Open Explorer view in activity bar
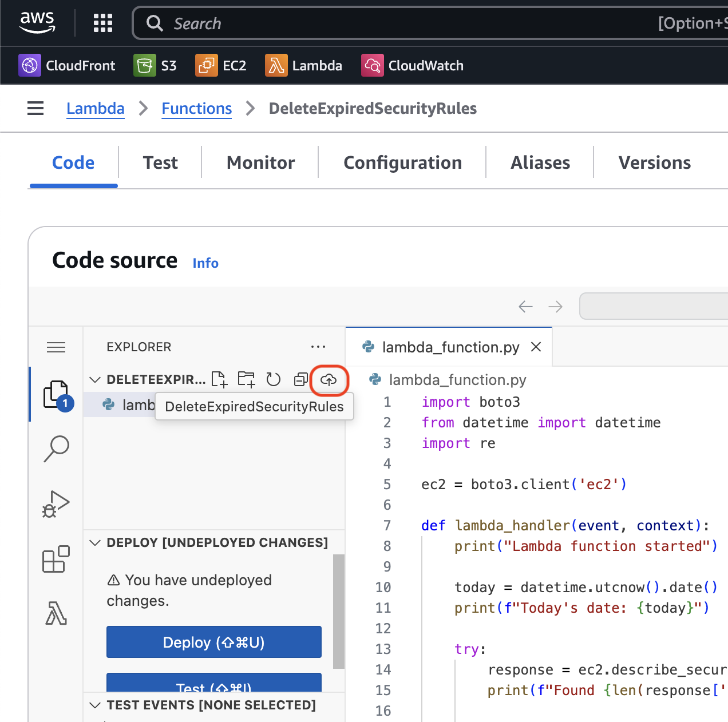Image resolution: width=728 pixels, height=722 pixels. 57,395
